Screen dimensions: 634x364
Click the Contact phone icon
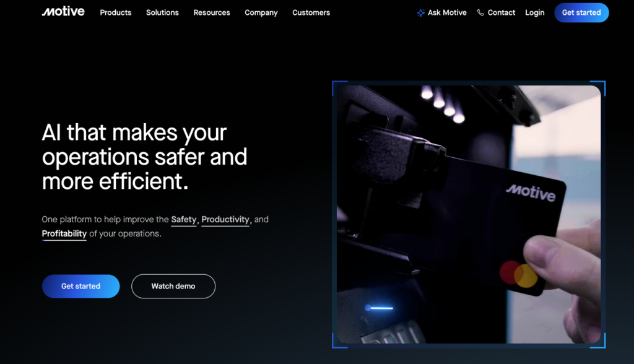[x=480, y=12]
